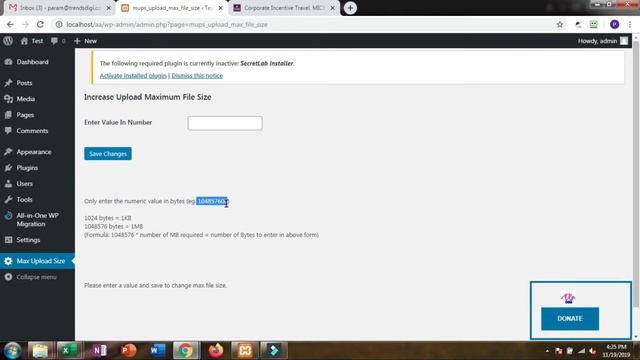The height and width of the screenshot is (360, 640).
Task: Bookmark this page with the star icon
Action: pyautogui.click(x=560, y=24)
